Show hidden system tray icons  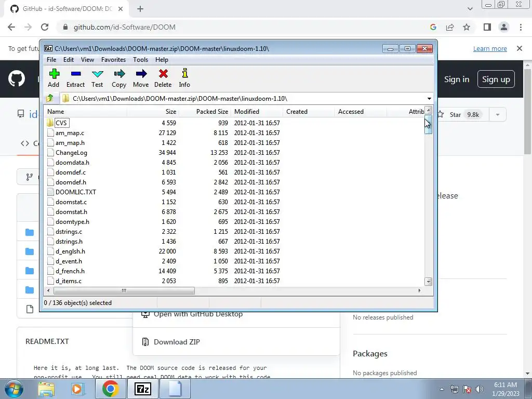pyautogui.click(x=442, y=389)
